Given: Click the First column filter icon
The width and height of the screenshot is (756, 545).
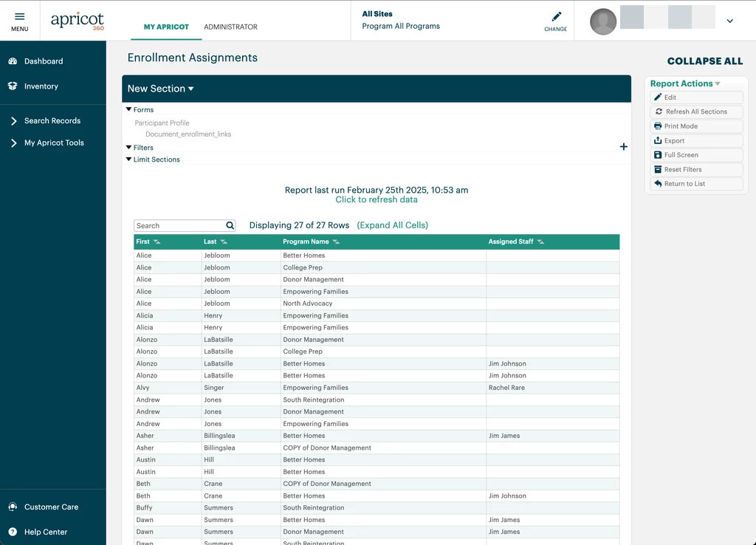Looking at the screenshot, I should tap(157, 241).
